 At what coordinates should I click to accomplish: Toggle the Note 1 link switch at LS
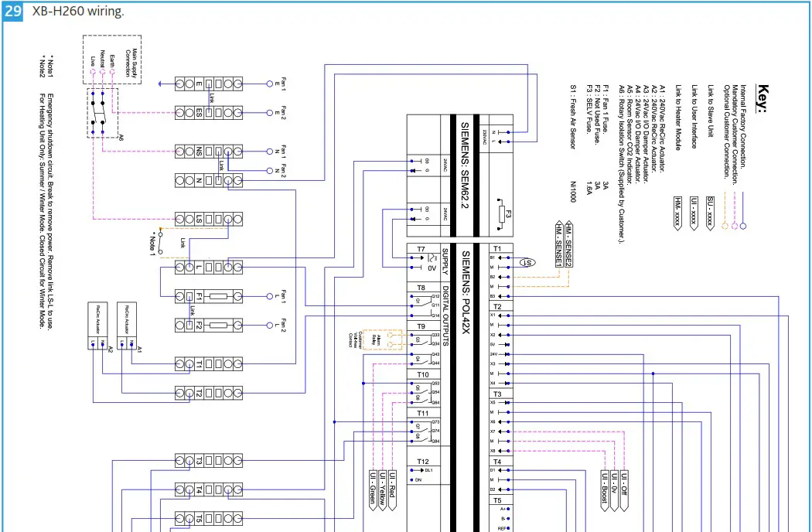click(x=160, y=242)
